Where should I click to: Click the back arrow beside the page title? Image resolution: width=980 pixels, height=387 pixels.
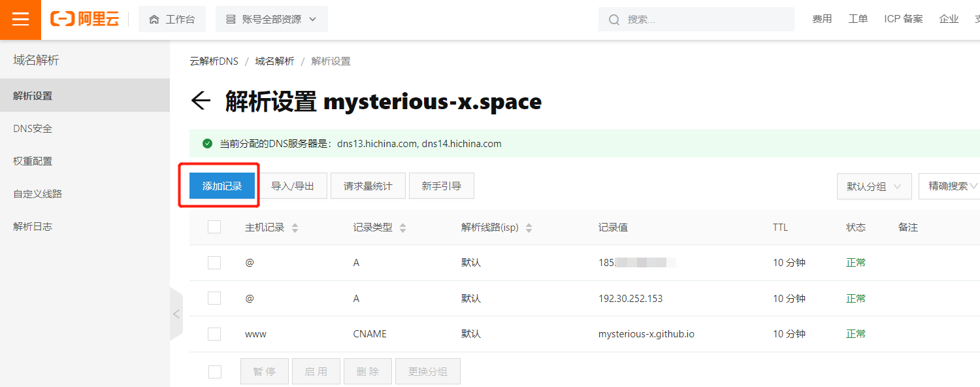(x=201, y=101)
